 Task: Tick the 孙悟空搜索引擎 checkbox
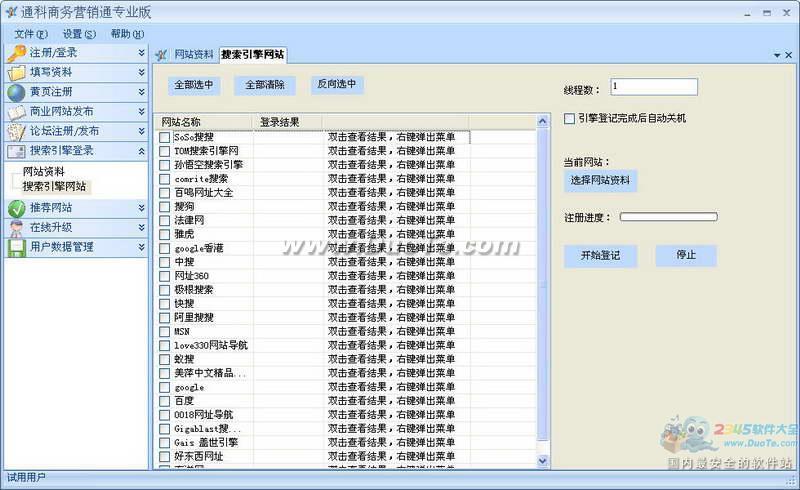coord(164,165)
